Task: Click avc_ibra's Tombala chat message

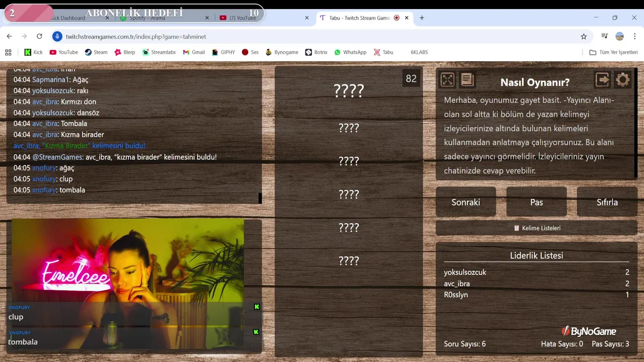Action: tap(50, 124)
